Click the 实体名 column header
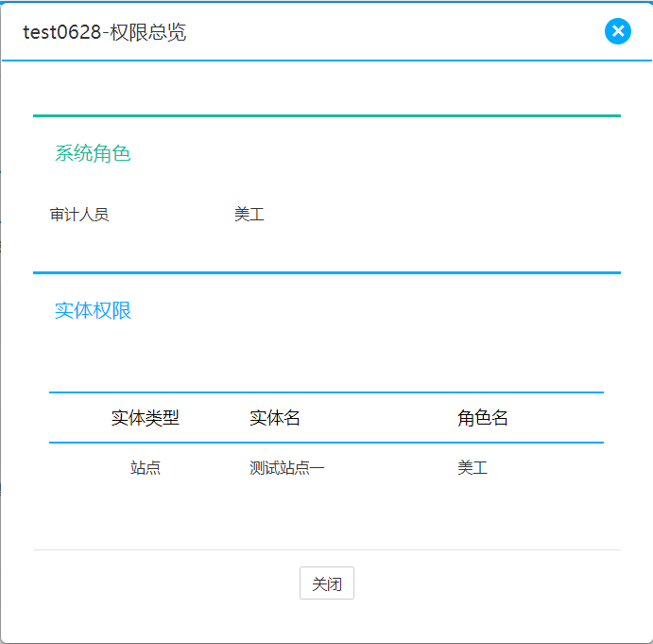This screenshot has height=644, width=653. coord(275,418)
